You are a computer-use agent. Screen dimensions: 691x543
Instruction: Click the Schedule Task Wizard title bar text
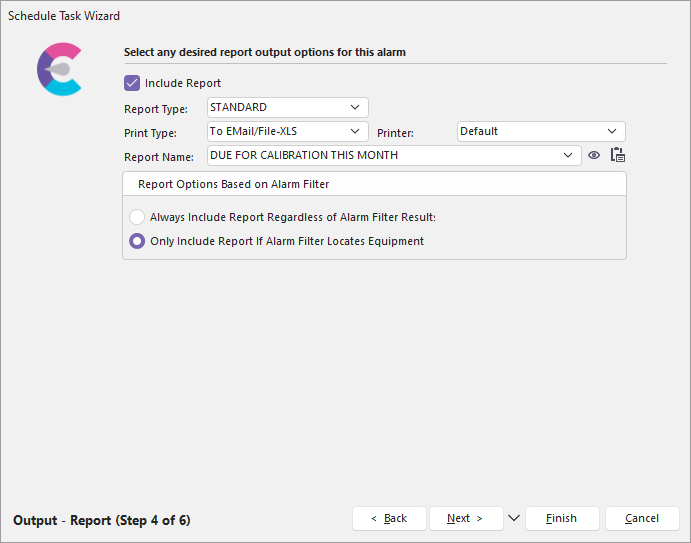pos(64,16)
